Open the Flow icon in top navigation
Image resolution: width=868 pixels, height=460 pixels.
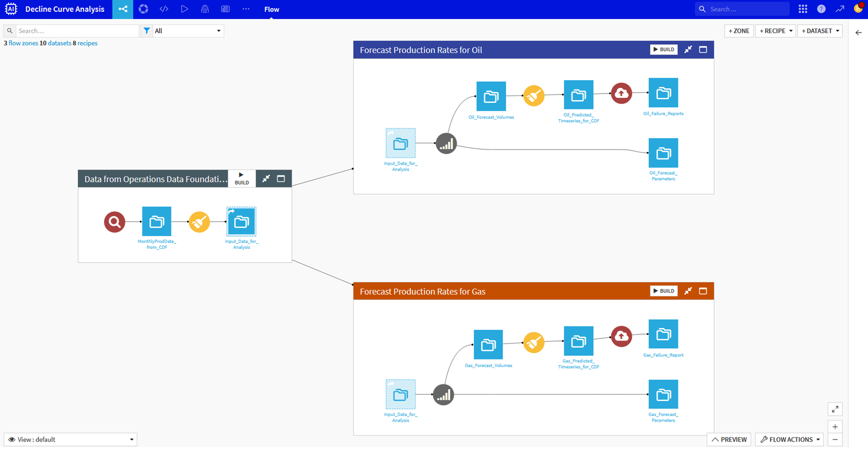coord(123,9)
